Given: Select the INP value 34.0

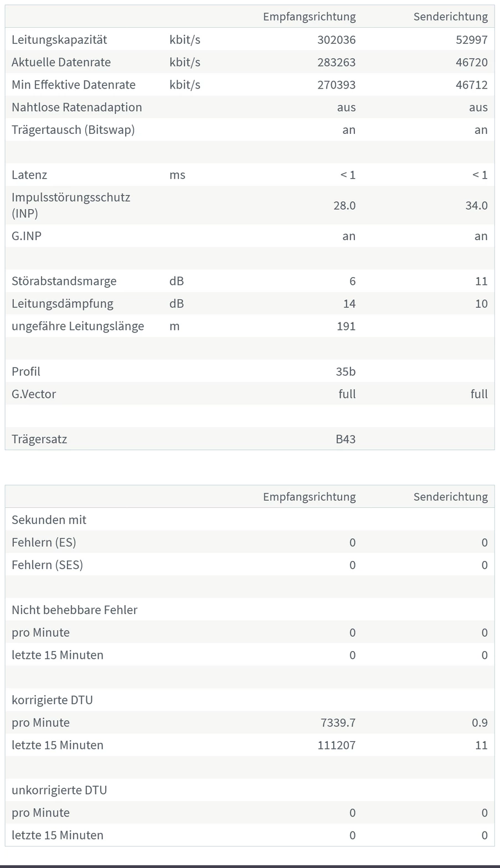Looking at the screenshot, I should (476, 206).
